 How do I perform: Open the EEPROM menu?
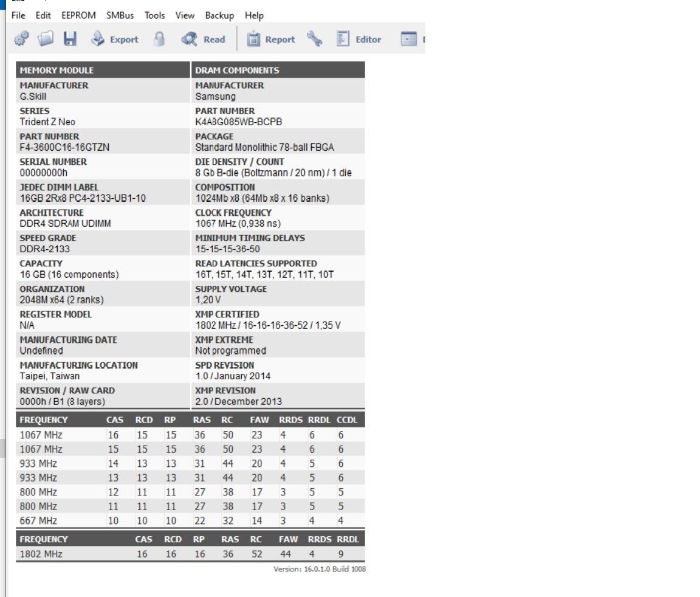coord(78,15)
